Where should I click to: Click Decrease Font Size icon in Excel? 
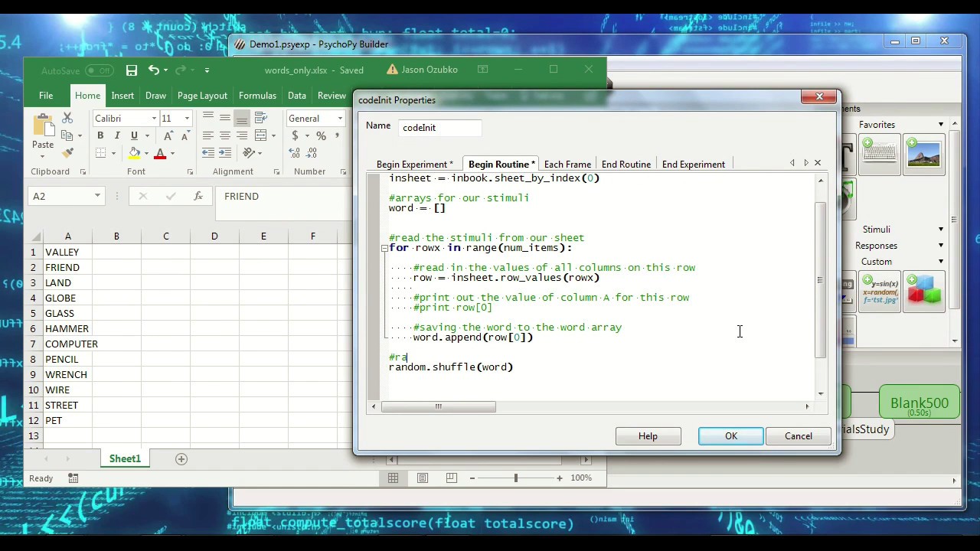tap(185, 135)
